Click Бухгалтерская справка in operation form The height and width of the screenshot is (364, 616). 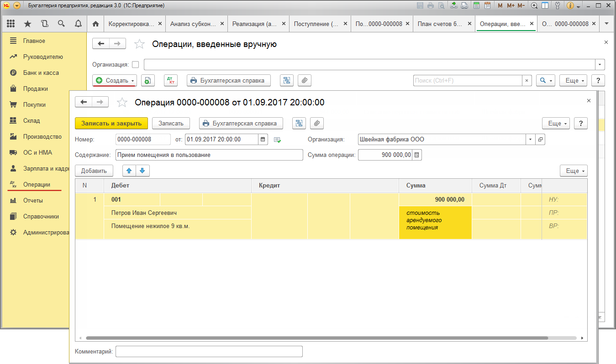click(241, 123)
